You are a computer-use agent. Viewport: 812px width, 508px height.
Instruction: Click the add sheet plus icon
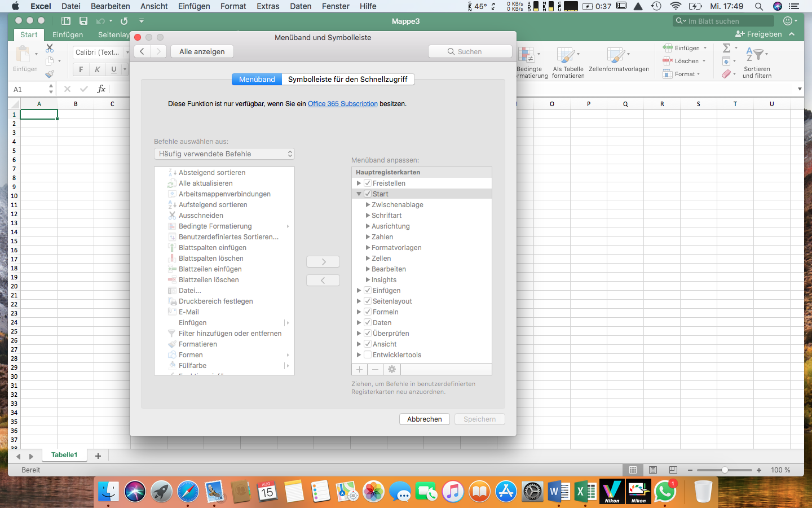coord(98,456)
